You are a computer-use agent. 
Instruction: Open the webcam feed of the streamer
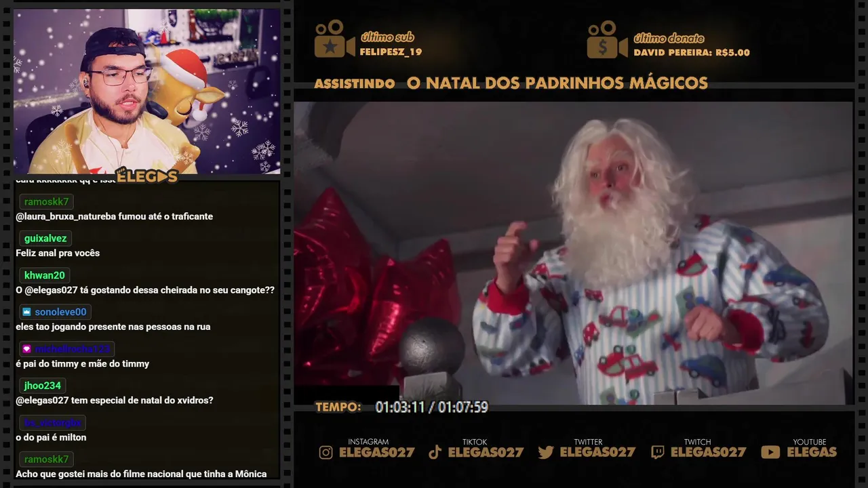pyautogui.click(x=146, y=91)
